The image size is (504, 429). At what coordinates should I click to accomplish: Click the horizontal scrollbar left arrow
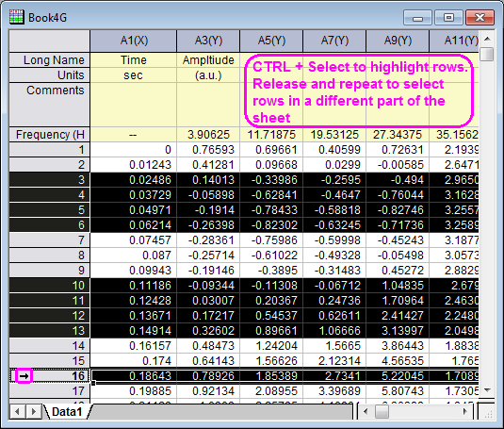[366, 411]
